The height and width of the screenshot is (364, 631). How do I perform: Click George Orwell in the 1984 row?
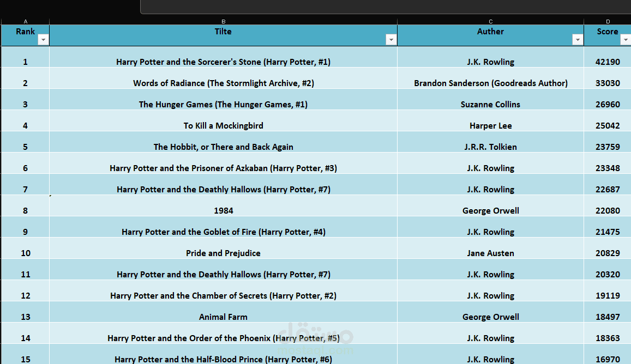(490, 206)
